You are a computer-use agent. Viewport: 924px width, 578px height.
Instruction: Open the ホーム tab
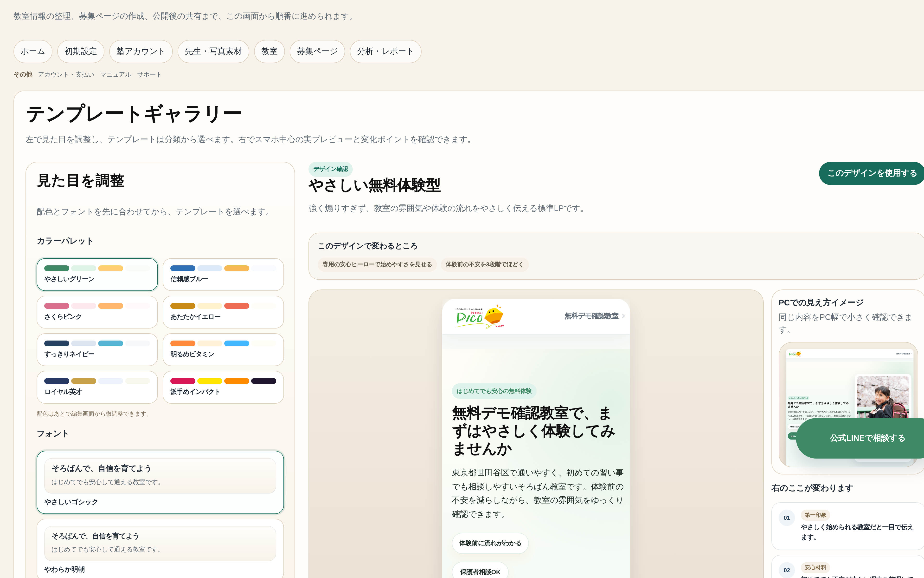click(x=33, y=51)
